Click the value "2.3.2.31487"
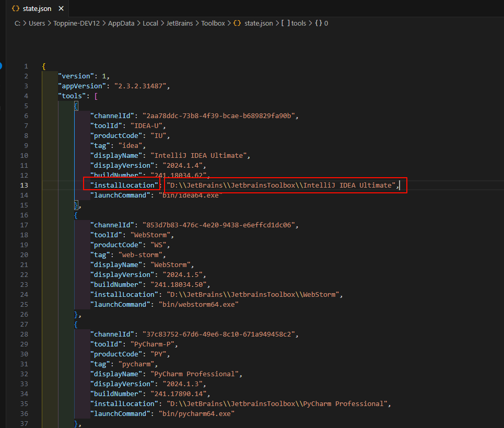This screenshot has width=504, height=428. (x=140, y=86)
